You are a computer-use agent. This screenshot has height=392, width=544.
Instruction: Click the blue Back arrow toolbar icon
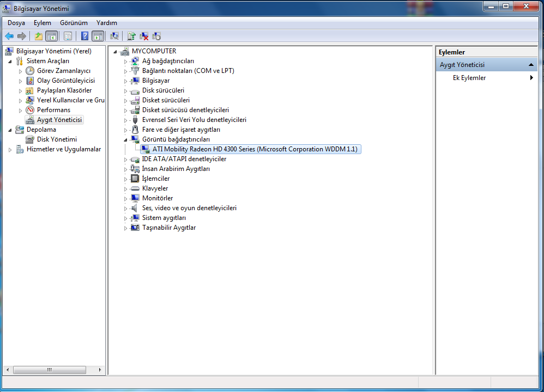(9, 36)
